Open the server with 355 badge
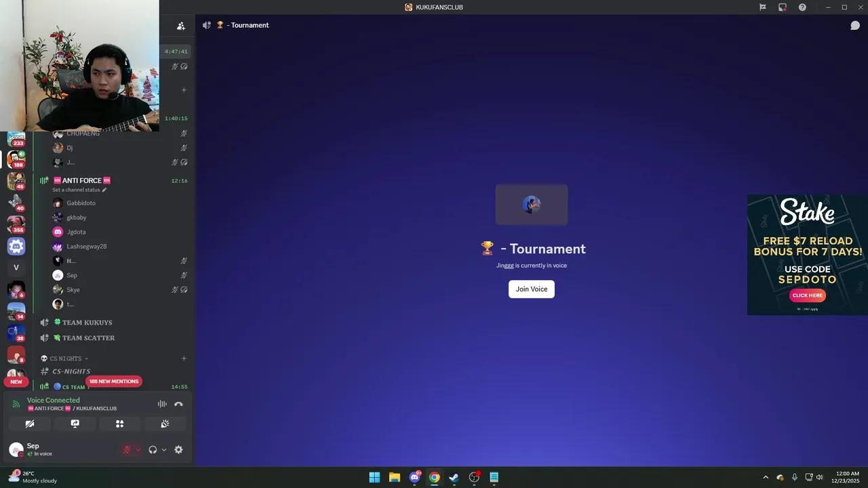The height and width of the screenshot is (488, 868). point(16,224)
